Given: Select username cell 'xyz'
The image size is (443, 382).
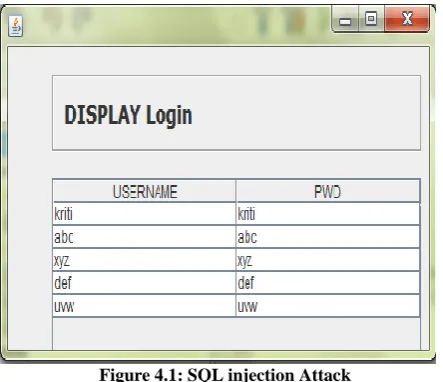Looking at the screenshot, I should point(144,260).
